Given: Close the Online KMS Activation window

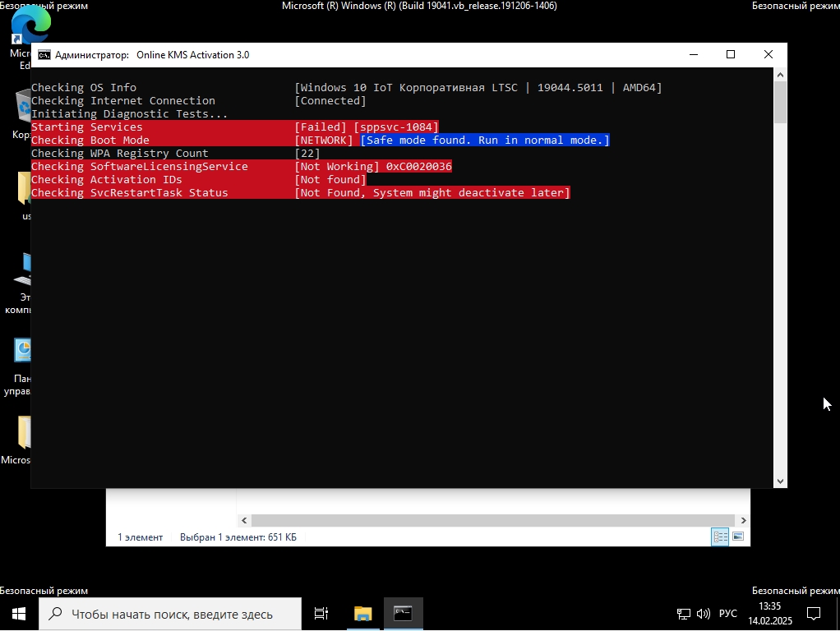Looking at the screenshot, I should pyautogui.click(x=768, y=54).
